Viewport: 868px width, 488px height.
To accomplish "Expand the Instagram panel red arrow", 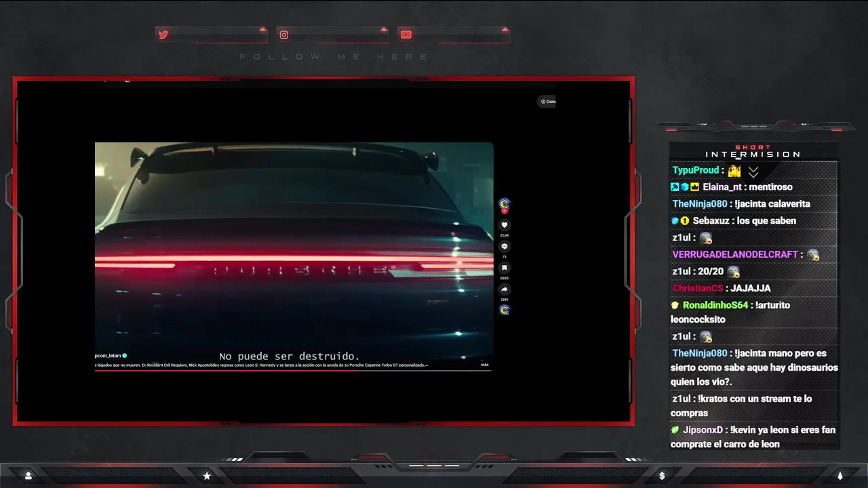I will point(384,29).
